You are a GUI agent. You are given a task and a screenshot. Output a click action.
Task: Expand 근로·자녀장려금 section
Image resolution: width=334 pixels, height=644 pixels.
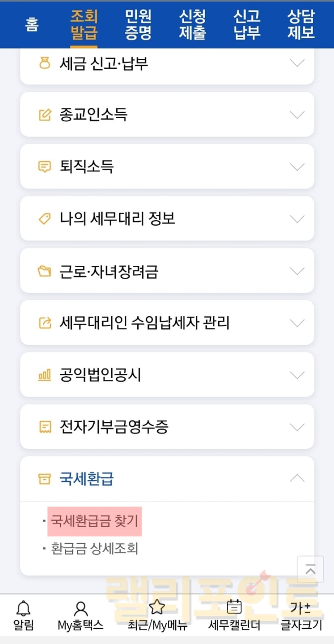pos(167,271)
